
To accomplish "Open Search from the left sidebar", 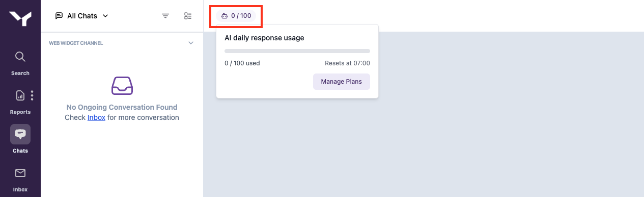I will pos(20,62).
